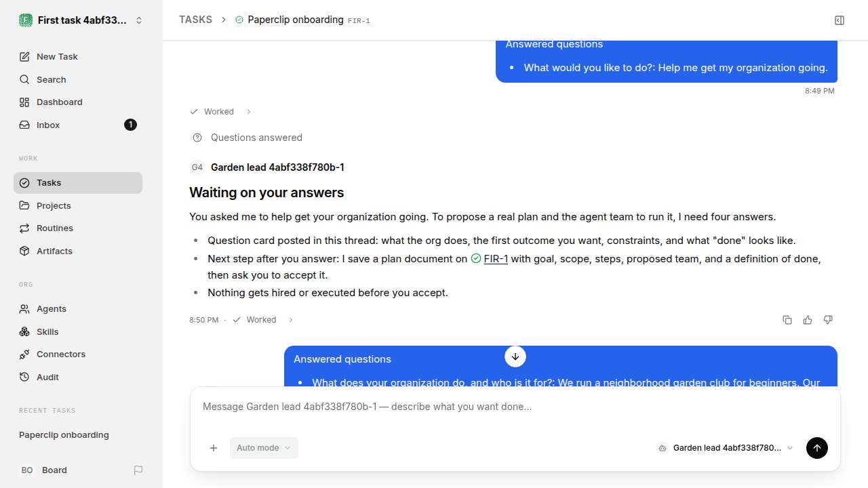
Task: Give thumbs up to the message
Action: 808,320
